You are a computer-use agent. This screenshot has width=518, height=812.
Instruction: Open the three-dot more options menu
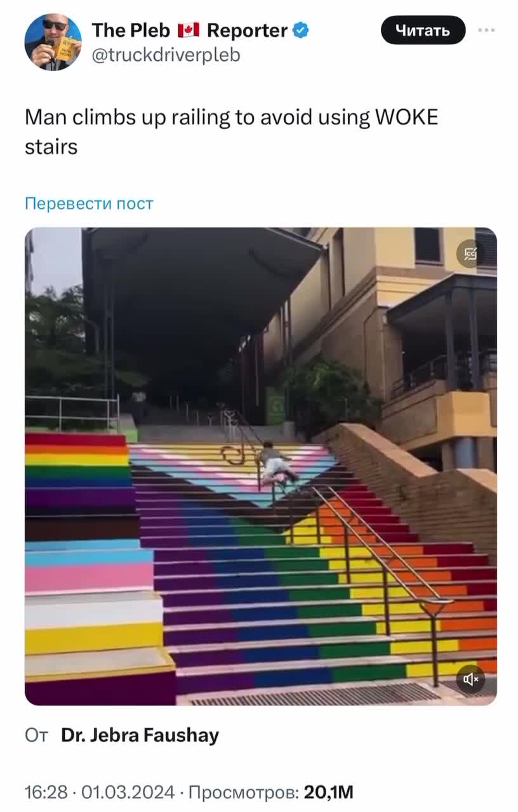click(x=486, y=30)
